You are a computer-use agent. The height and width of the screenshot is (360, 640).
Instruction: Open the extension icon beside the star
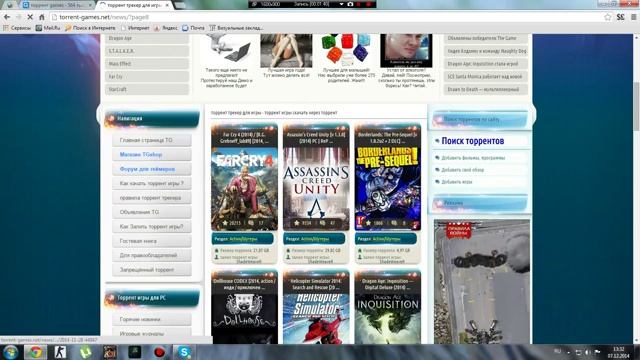click(x=620, y=17)
